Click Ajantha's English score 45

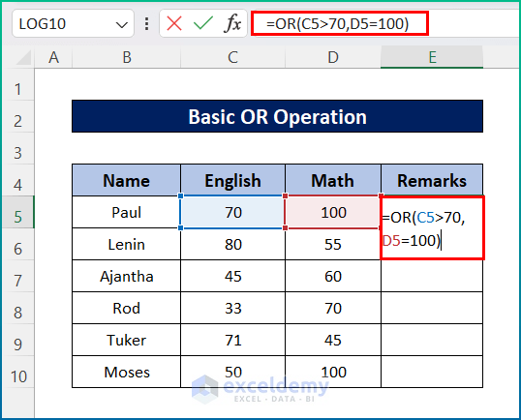click(232, 276)
